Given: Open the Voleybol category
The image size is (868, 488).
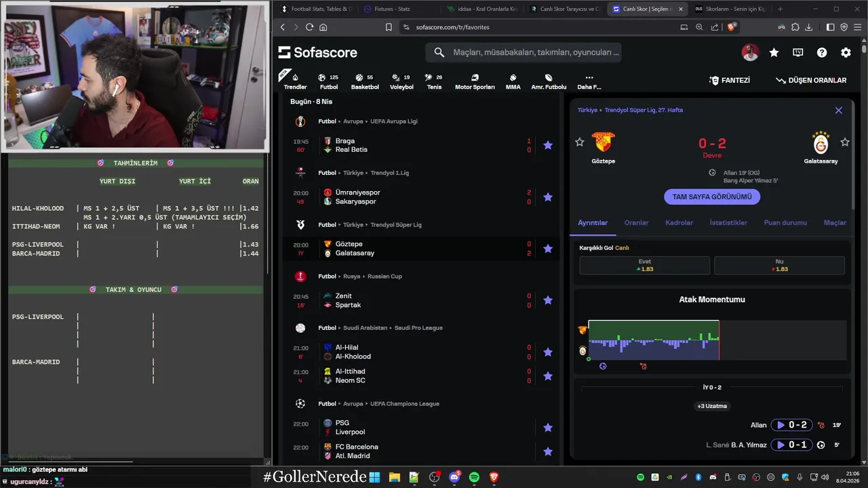Looking at the screenshot, I should click(x=401, y=81).
